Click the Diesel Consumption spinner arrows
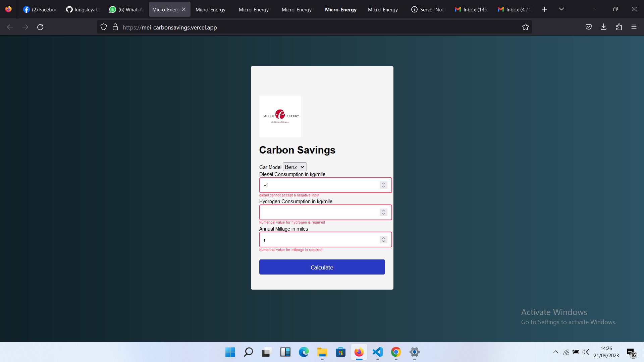The height and width of the screenshot is (362, 644). tap(383, 185)
